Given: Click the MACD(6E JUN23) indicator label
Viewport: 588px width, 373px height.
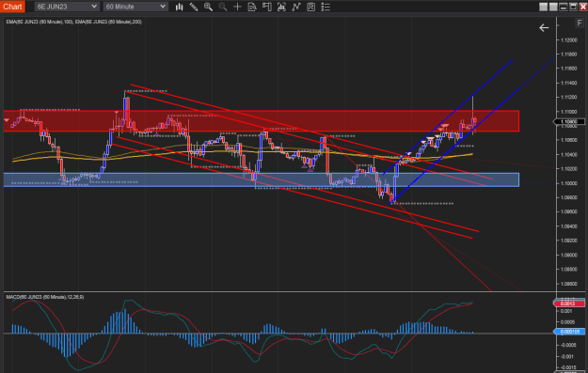Looking at the screenshot, I should tap(45, 297).
